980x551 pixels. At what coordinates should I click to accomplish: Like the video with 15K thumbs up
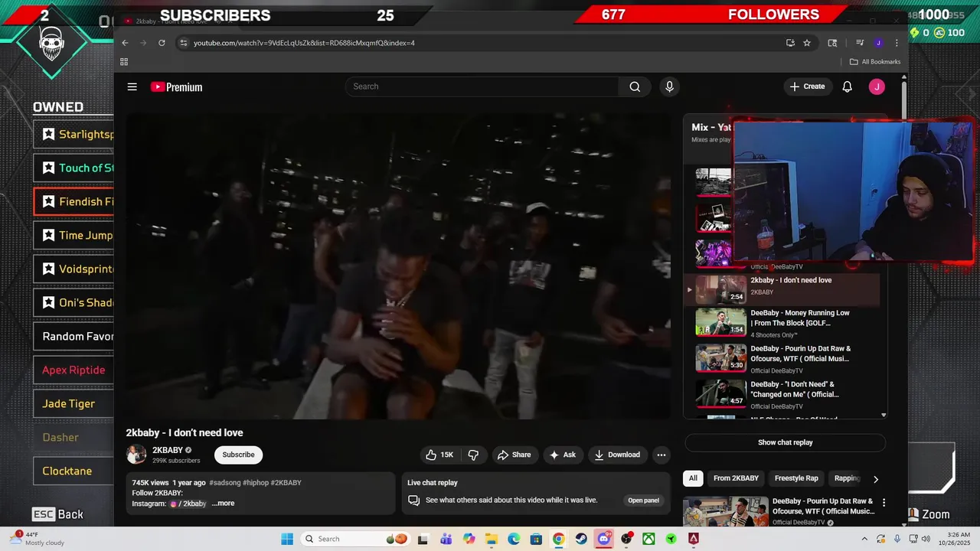point(440,455)
